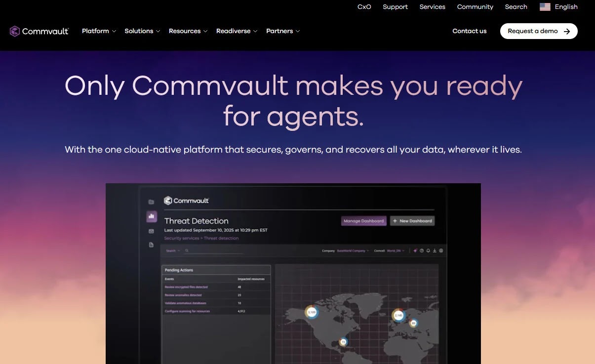Click the 3,109 map marker over North America
Screen dimensions: 595x364
(311, 312)
